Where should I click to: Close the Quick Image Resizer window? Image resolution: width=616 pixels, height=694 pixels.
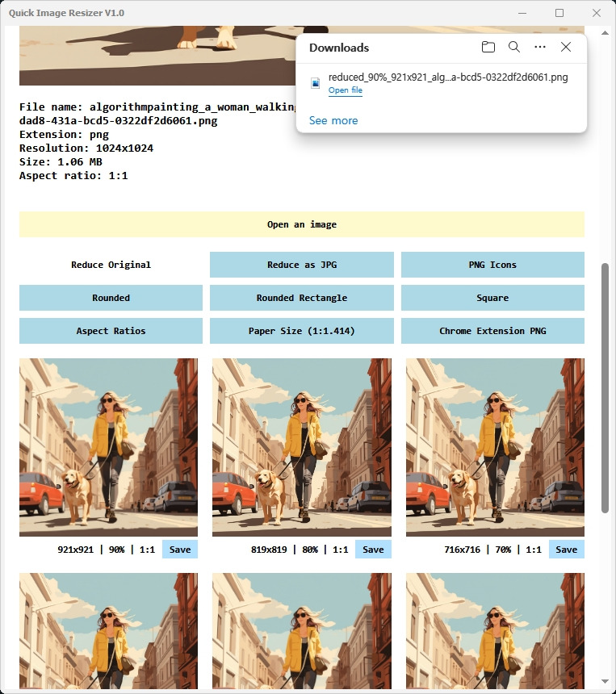tap(597, 13)
